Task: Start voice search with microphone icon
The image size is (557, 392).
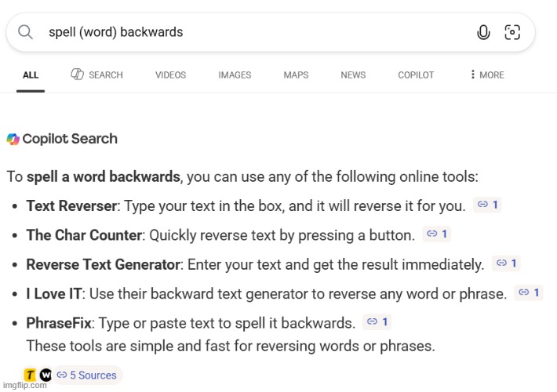Action: pos(483,32)
